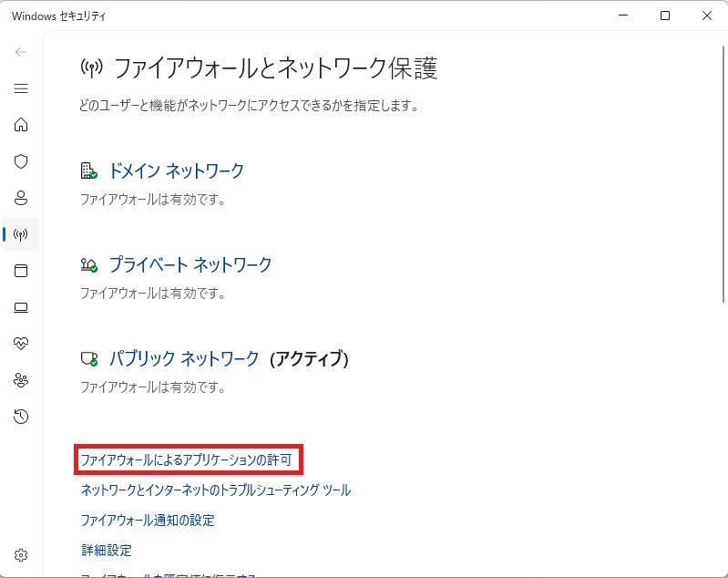
Task: Open Device security laptop icon
Action: coord(21,307)
